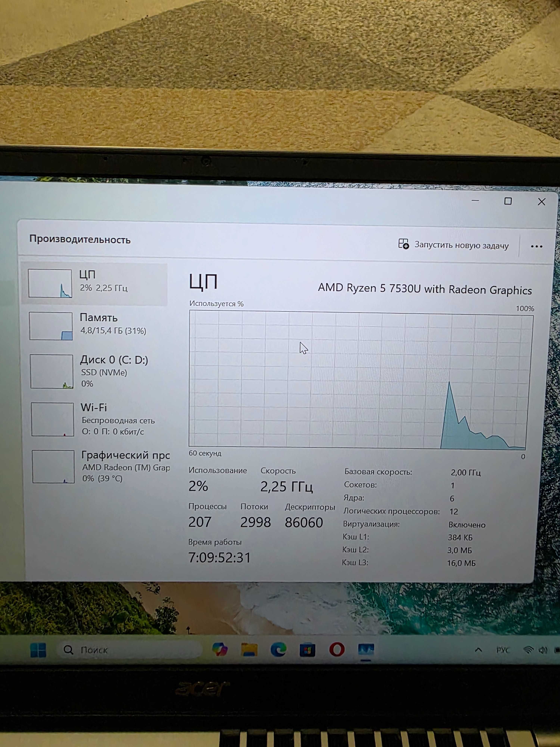The image size is (560, 747).
Task: Click the Виртуализация Включено value
Action: (467, 525)
